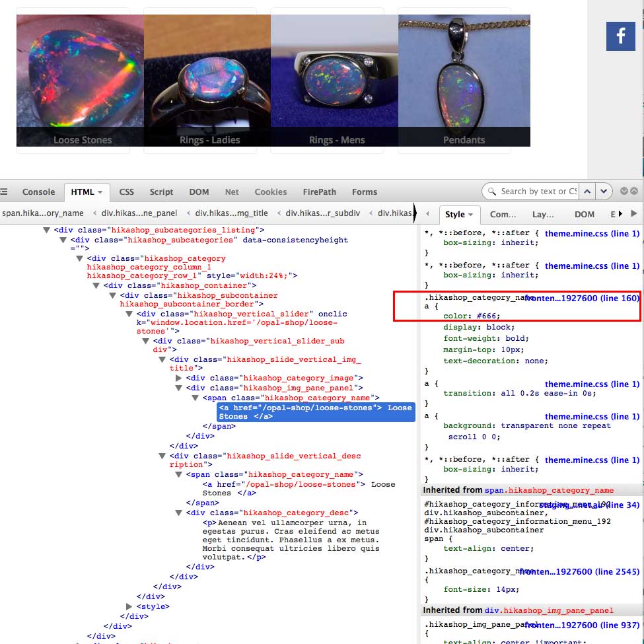The width and height of the screenshot is (644, 644).
Task: Click the close Firebug circle icon
Action: click(634, 191)
